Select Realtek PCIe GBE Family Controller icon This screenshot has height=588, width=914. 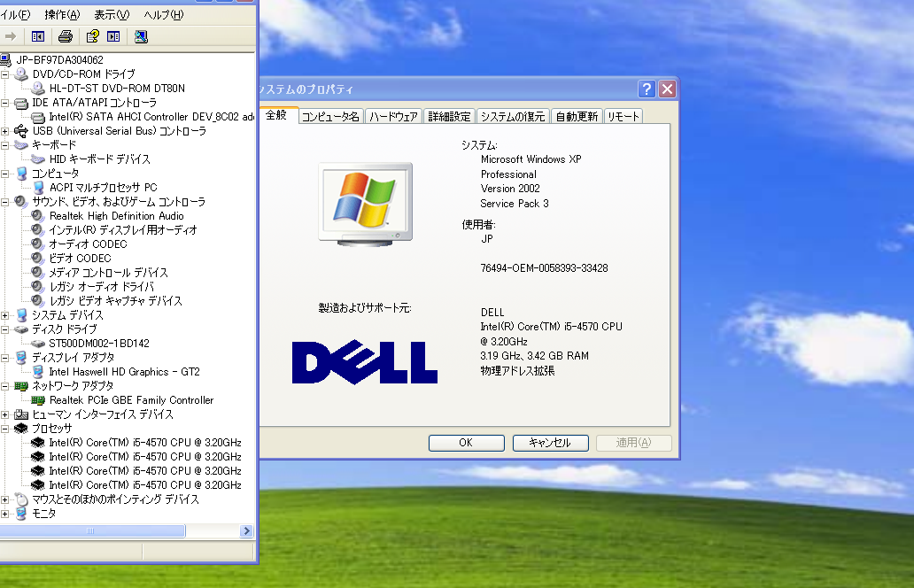pos(38,399)
